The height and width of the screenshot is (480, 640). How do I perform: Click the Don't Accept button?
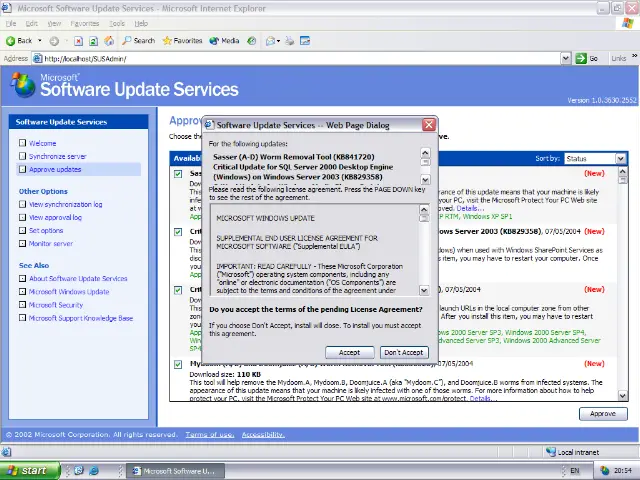(x=404, y=352)
